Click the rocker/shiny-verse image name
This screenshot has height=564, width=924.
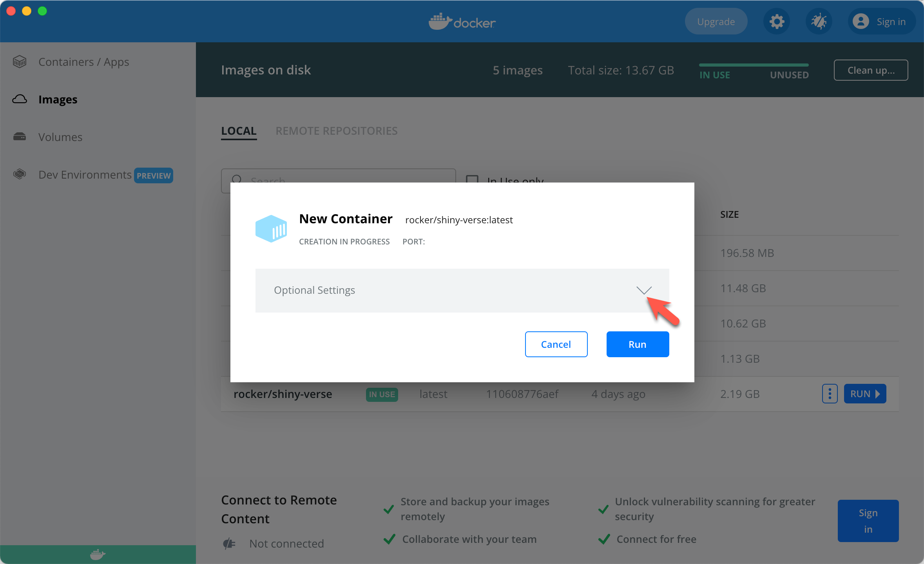point(283,394)
